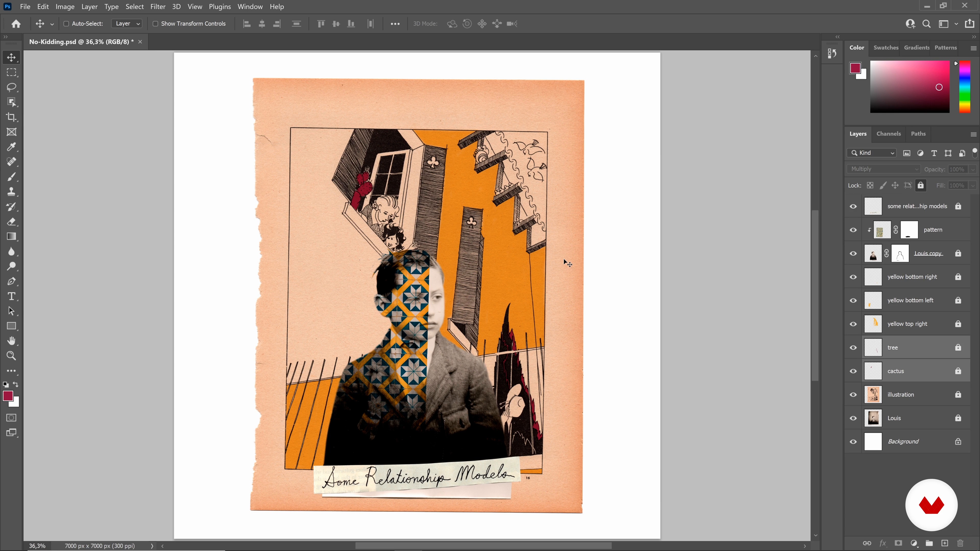This screenshot has height=551, width=980.
Task: Click the color picker field in Color panel
Action: [x=910, y=87]
